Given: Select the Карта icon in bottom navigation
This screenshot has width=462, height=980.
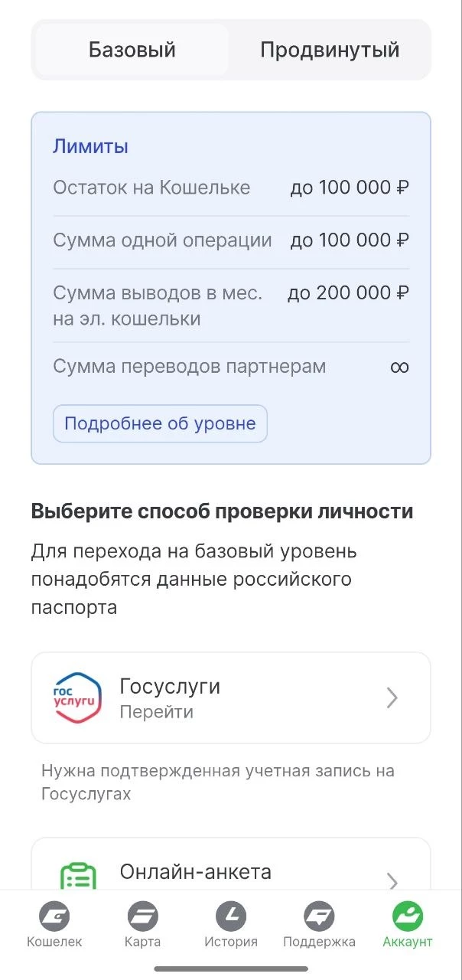Looking at the screenshot, I should pos(142,916).
